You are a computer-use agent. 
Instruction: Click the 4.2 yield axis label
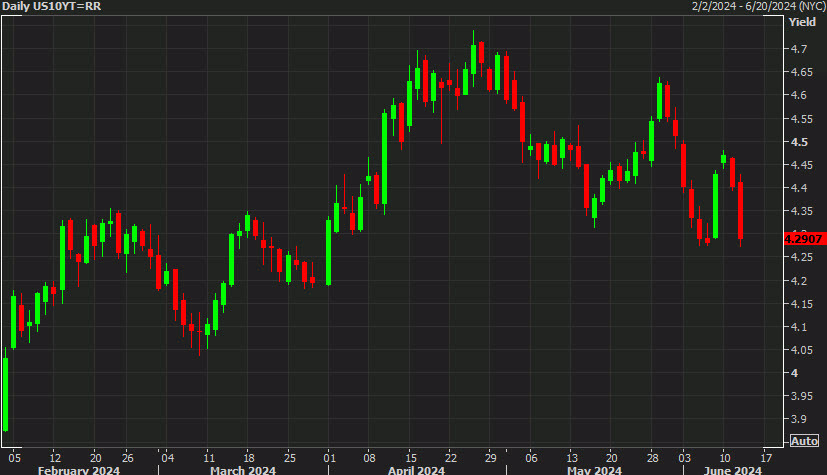799,281
